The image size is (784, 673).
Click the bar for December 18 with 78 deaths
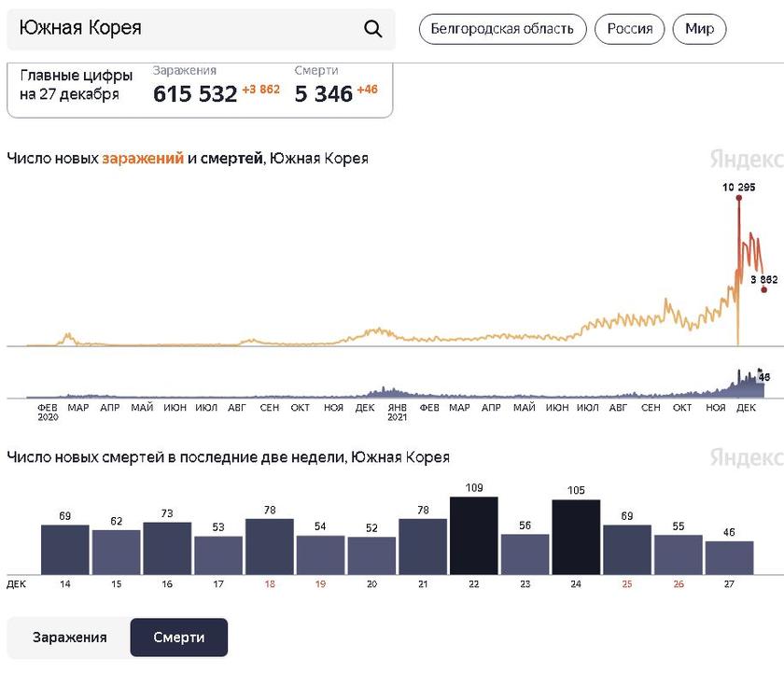pyautogui.click(x=269, y=547)
